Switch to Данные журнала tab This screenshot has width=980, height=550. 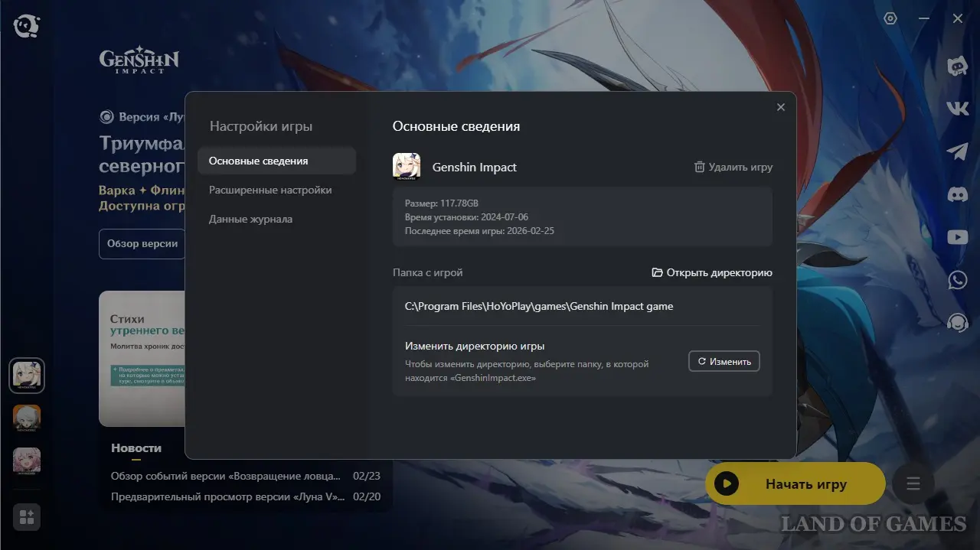point(250,219)
